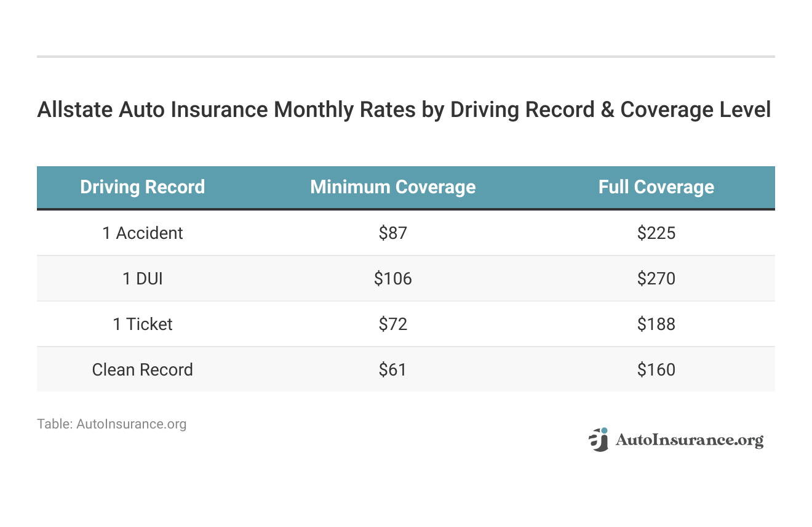Viewport: 812px width, 527px height.
Task: Click the AutoInsurance.org brand name text
Action: pyautogui.click(x=689, y=440)
